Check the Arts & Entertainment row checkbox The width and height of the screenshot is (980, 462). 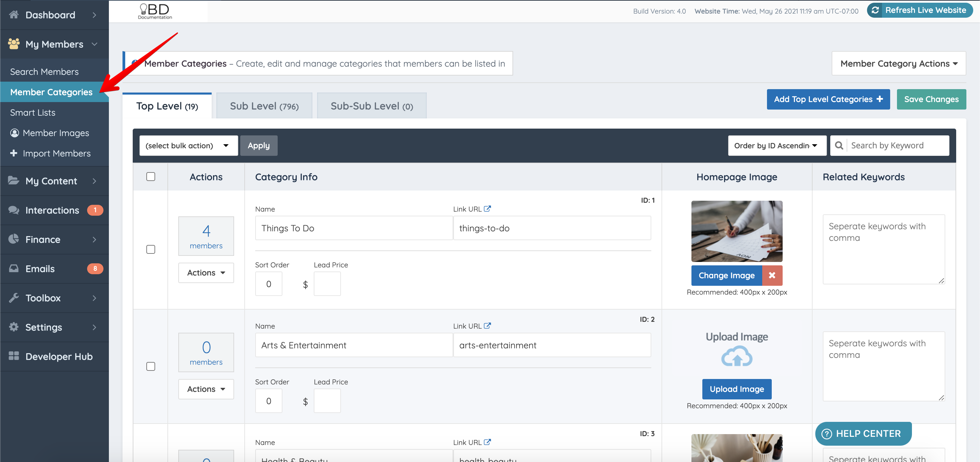coord(151,366)
